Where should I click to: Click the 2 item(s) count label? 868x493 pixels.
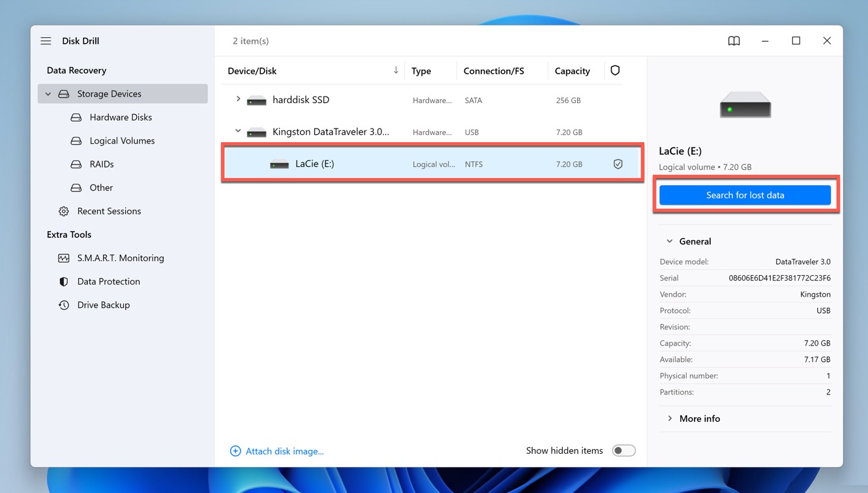point(250,41)
